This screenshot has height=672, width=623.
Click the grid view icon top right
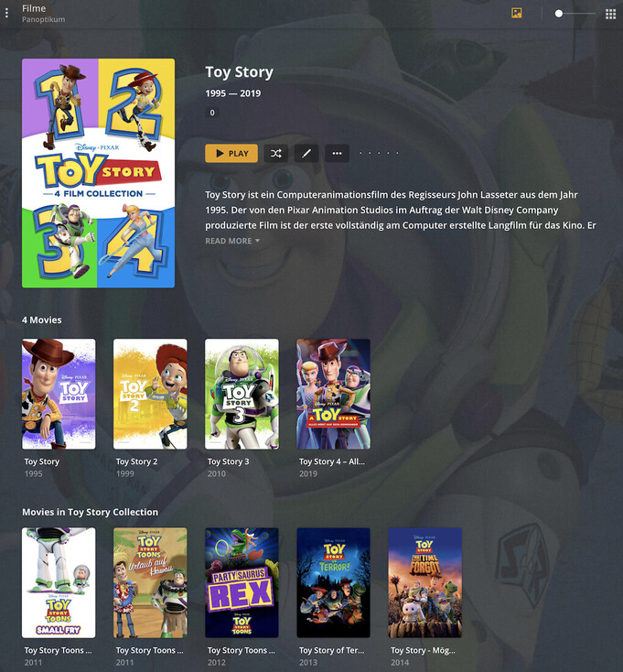(610, 14)
